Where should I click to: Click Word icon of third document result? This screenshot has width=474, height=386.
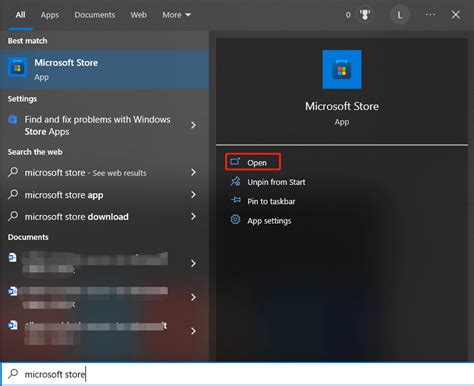coord(12,325)
